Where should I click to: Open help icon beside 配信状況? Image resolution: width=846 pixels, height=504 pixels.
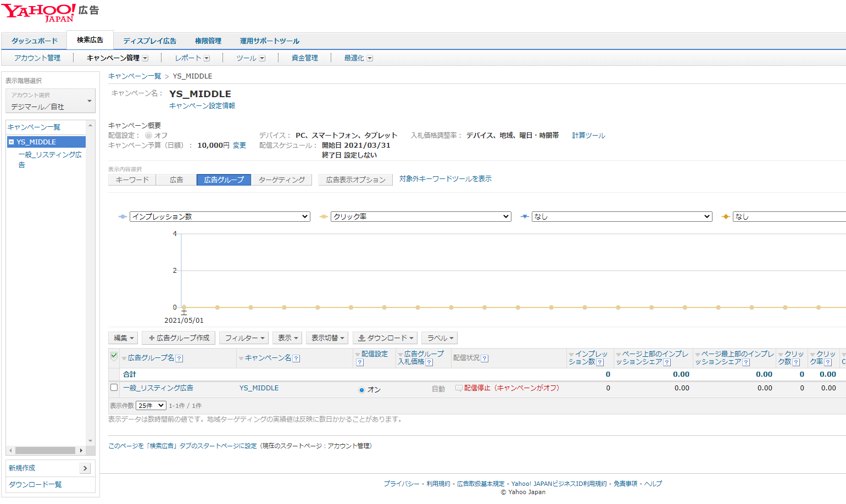click(x=485, y=359)
